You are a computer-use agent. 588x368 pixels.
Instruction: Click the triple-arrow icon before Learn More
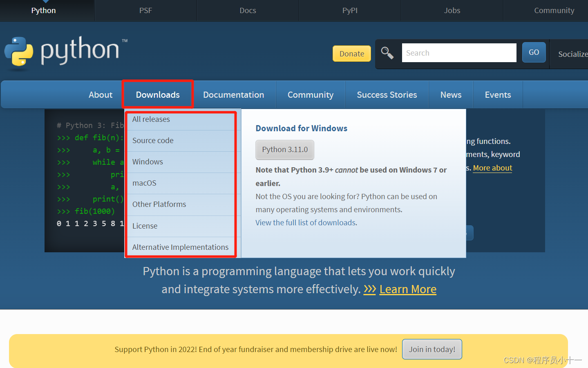coord(369,289)
